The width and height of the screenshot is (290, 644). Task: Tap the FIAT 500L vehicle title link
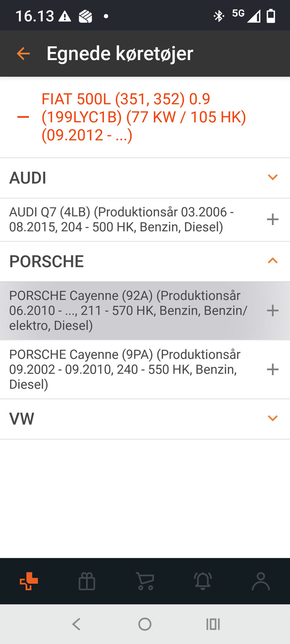pyautogui.click(x=143, y=117)
